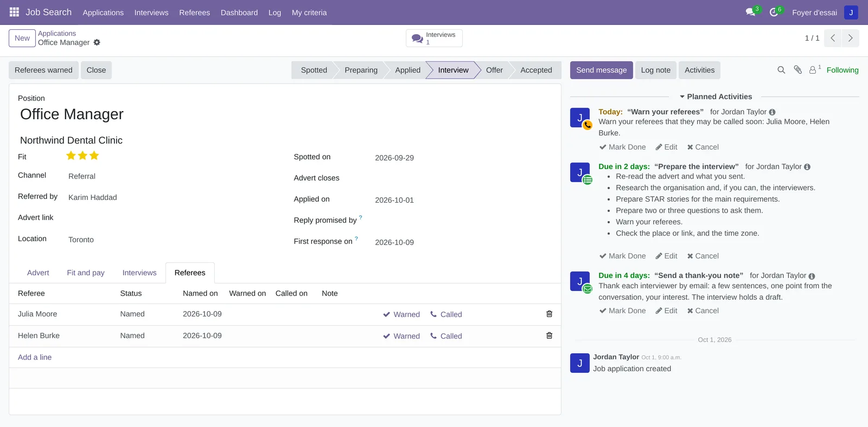Open the activities clock icon in navbar

coord(774,12)
